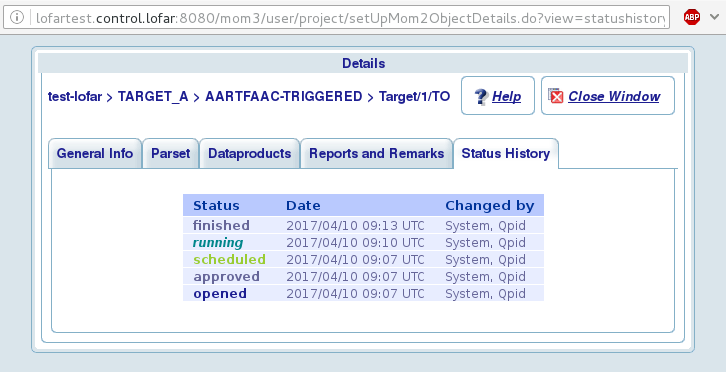This screenshot has width=726, height=372.
Task: Click test-lofar in the breadcrumb
Action: 75,96
